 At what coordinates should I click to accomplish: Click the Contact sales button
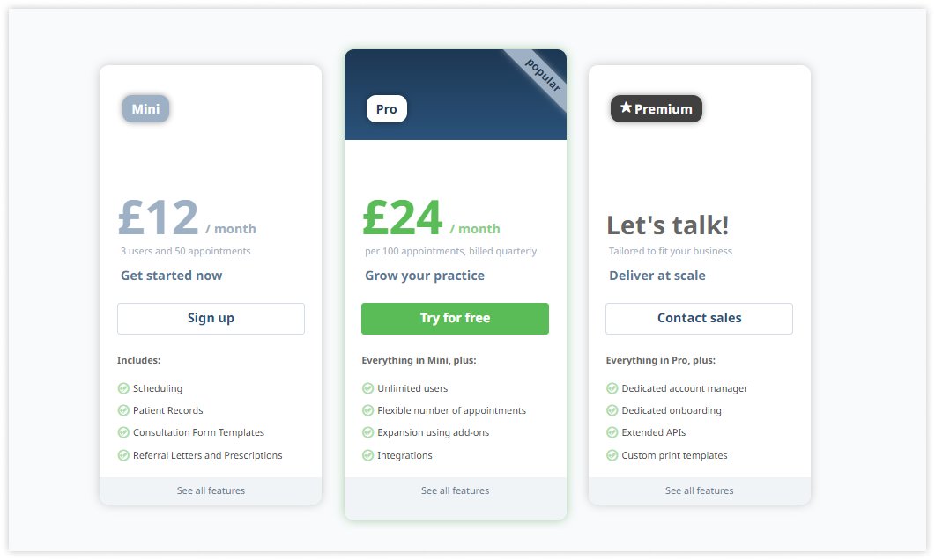[x=699, y=318]
